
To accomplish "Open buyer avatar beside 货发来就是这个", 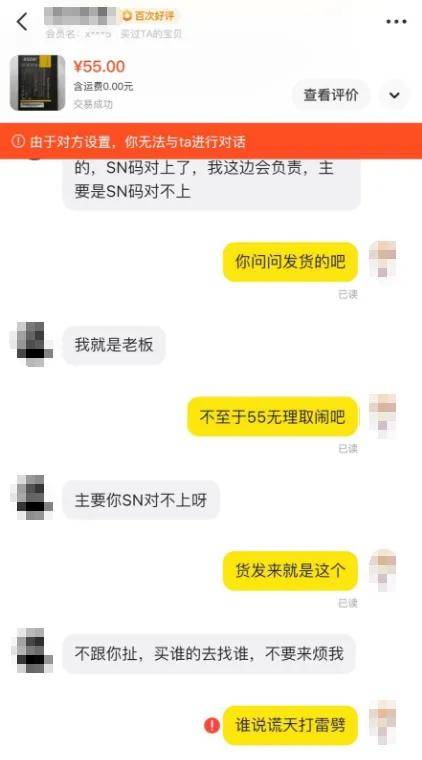I will [383, 570].
